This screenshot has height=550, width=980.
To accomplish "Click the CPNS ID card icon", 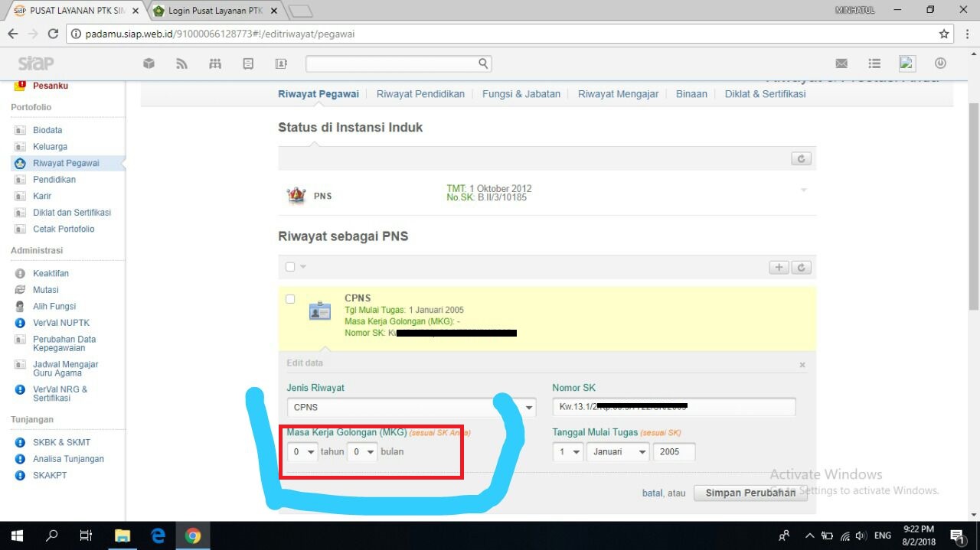I will point(320,311).
